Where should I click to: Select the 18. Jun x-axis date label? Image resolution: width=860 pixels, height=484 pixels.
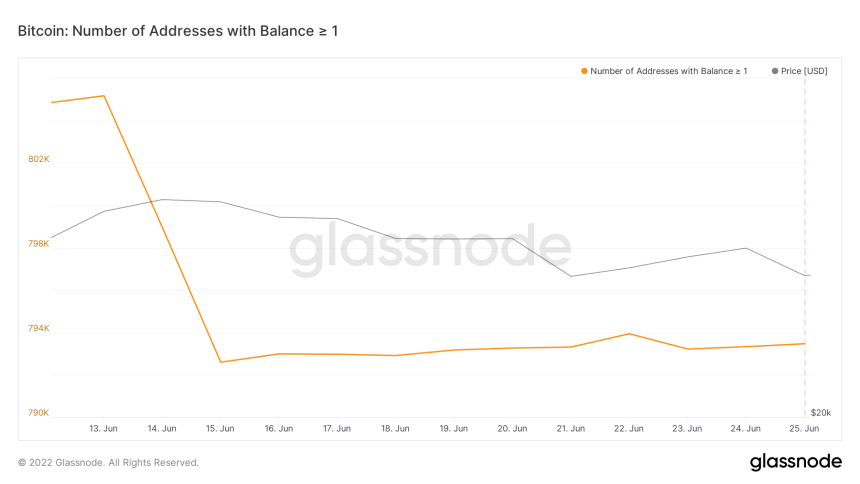pyautogui.click(x=395, y=428)
